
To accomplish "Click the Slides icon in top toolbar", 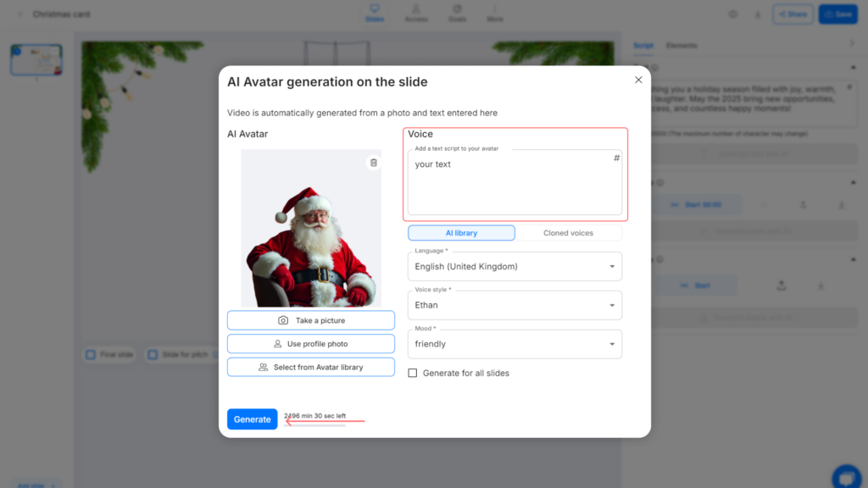I will pyautogui.click(x=374, y=13).
